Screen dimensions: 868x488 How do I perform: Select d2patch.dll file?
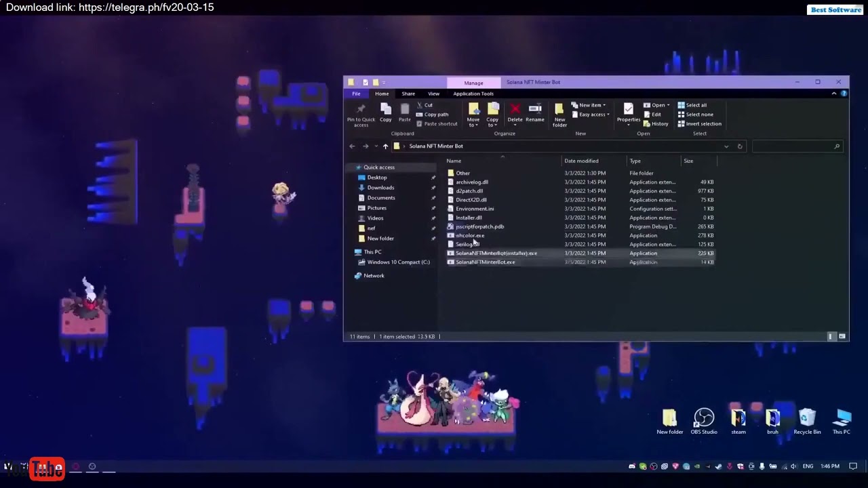tap(469, 191)
